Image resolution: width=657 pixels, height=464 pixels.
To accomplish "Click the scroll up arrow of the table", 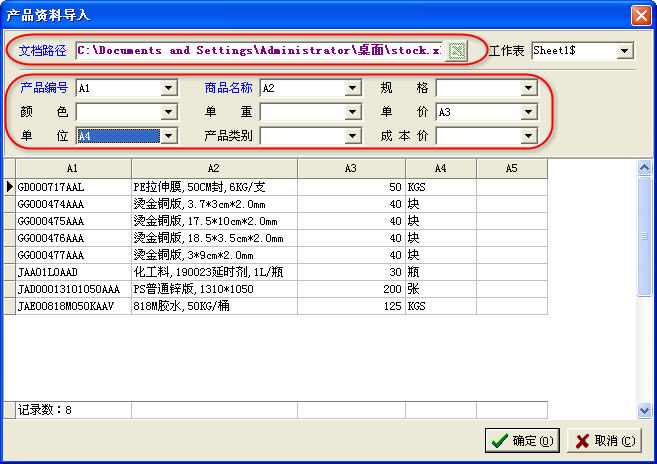I will [x=644, y=168].
